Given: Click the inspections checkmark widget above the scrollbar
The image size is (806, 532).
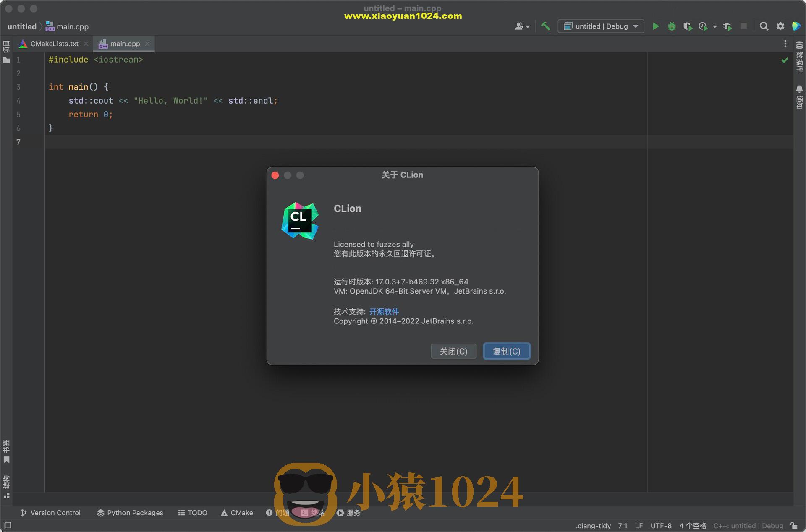Looking at the screenshot, I should (x=785, y=60).
